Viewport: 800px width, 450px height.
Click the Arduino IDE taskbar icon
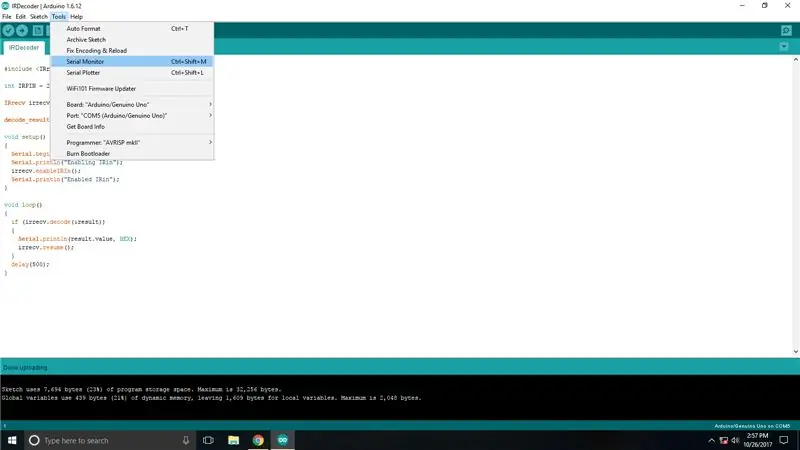click(x=283, y=440)
